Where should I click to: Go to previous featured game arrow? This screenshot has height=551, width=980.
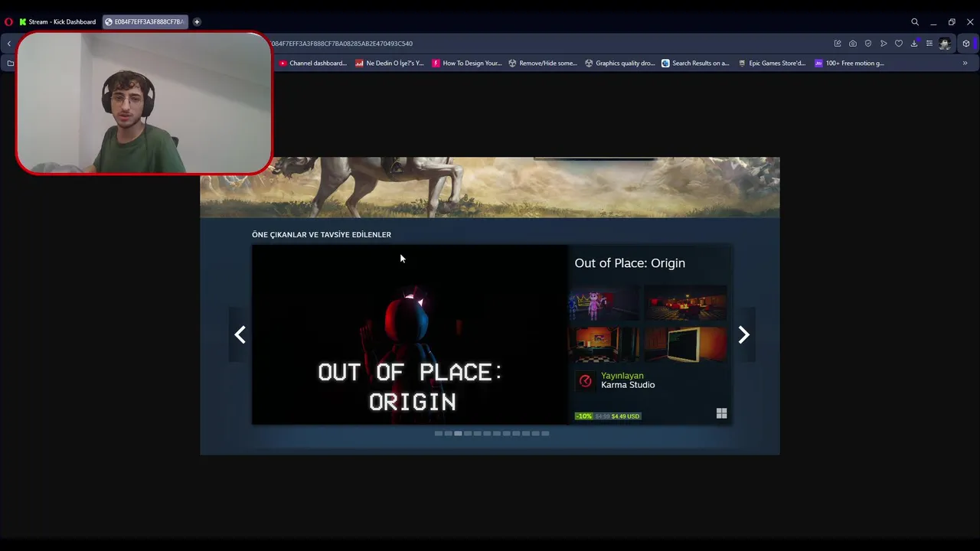tap(240, 334)
